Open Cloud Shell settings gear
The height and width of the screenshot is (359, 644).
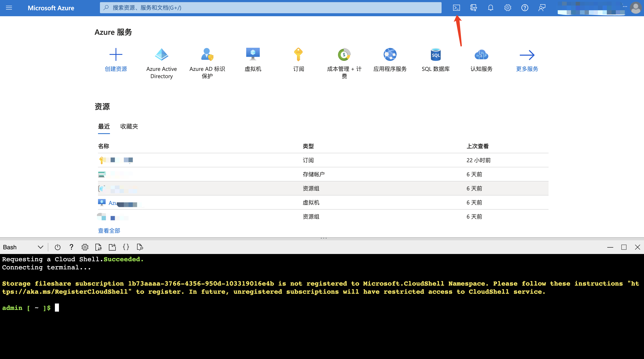(85, 247)
